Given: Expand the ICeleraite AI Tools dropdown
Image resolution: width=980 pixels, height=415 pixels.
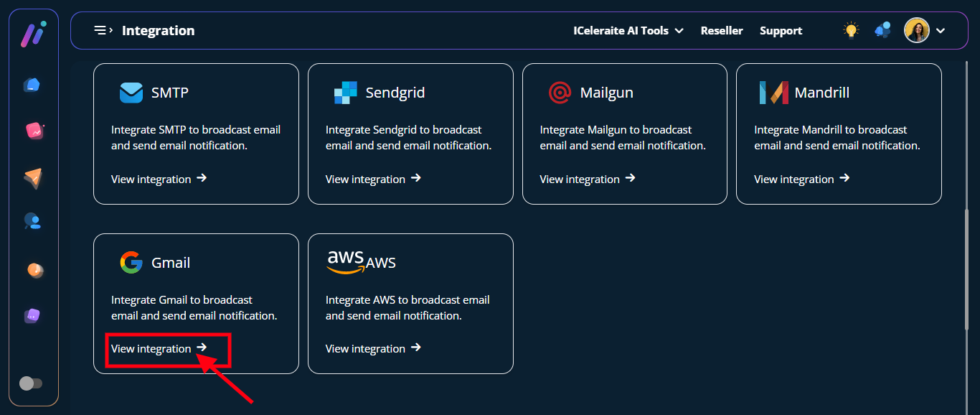Looking at the screenshot, I should click(x=628, y=31).
